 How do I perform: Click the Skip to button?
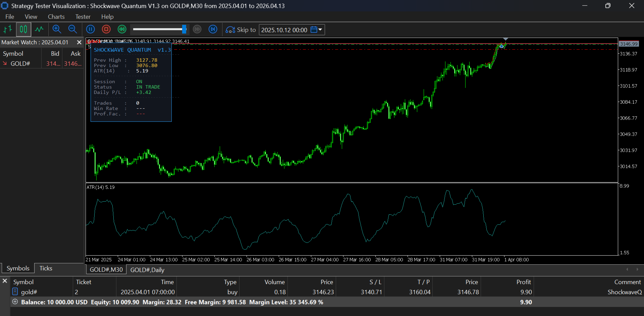(241, 30)
